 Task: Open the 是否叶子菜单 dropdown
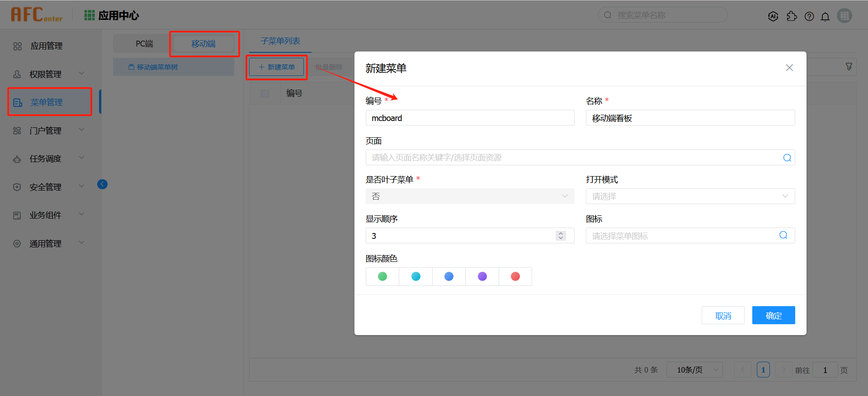(470, 196)
